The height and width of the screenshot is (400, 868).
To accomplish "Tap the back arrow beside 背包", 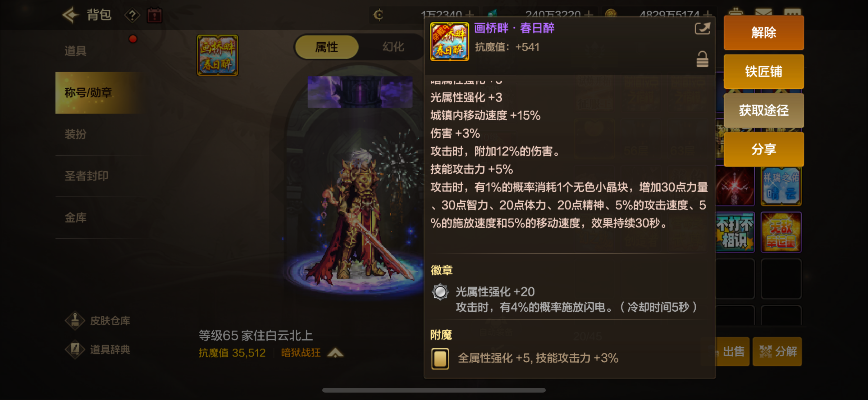I will click(70, 15).
